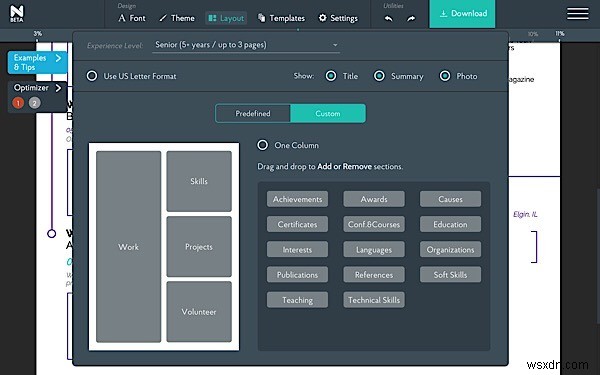The image size is (600, 375).
Task: Click the gray Optimizer badge 2
Action: (x=34, y=103)
